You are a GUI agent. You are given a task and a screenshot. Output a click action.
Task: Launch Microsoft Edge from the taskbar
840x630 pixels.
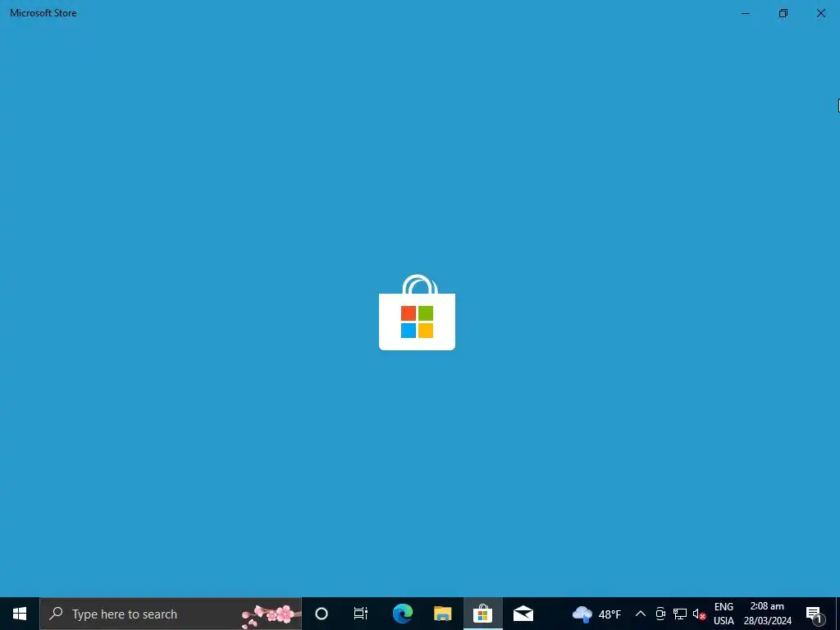coord(402,614)
